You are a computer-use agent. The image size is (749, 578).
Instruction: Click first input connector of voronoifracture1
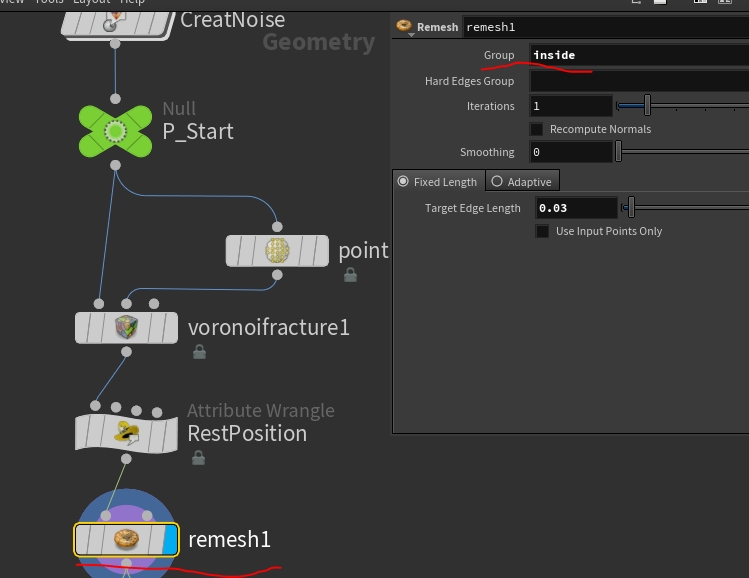point(99,304)
